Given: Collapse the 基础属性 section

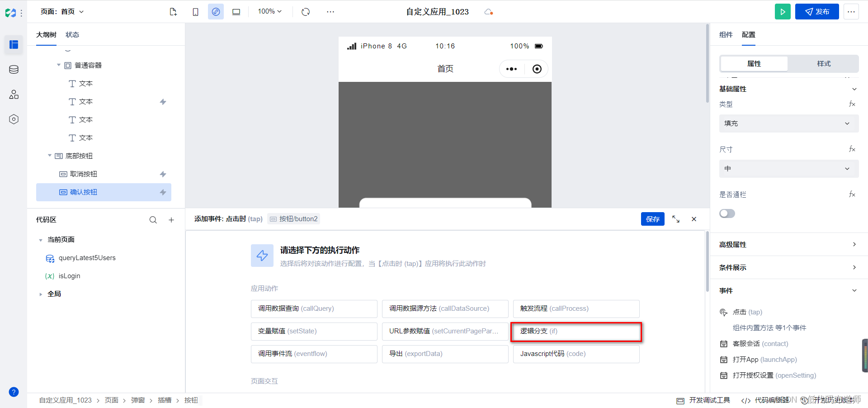Looking at the screenshot, I should pos(854,89).
